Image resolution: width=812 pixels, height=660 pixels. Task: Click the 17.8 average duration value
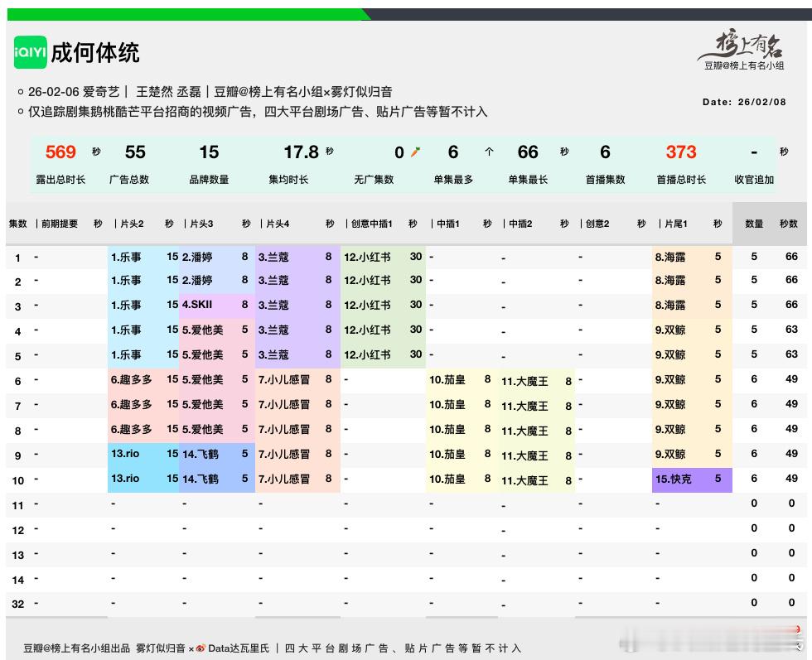coord(301,152)
